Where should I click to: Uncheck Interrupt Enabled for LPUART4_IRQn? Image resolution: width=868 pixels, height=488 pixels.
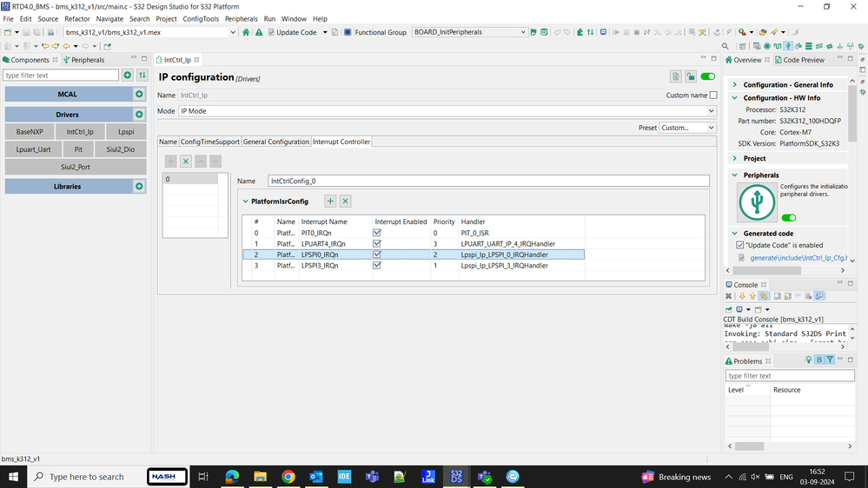377,243
